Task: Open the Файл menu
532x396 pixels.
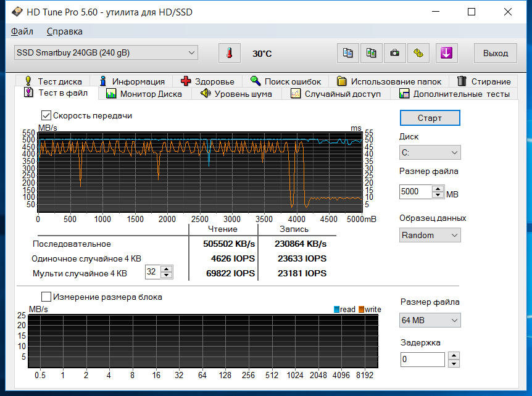Action: [22, 31]
